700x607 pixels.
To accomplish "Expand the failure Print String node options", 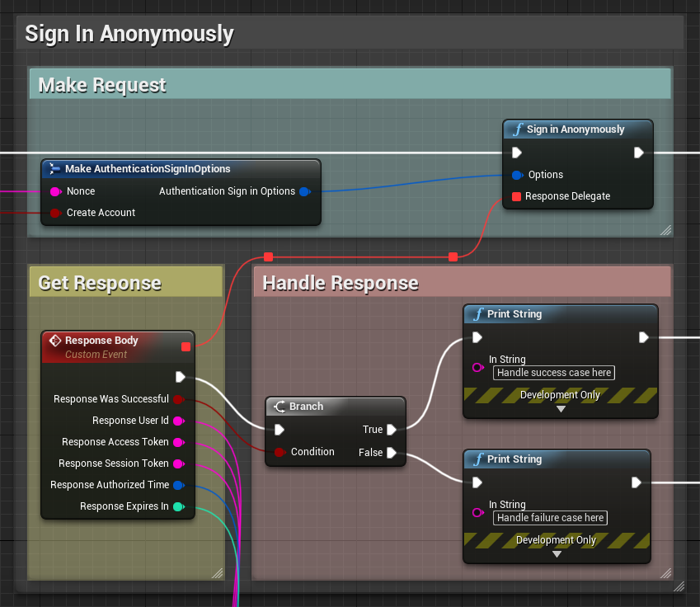I will tap(557, 554).
